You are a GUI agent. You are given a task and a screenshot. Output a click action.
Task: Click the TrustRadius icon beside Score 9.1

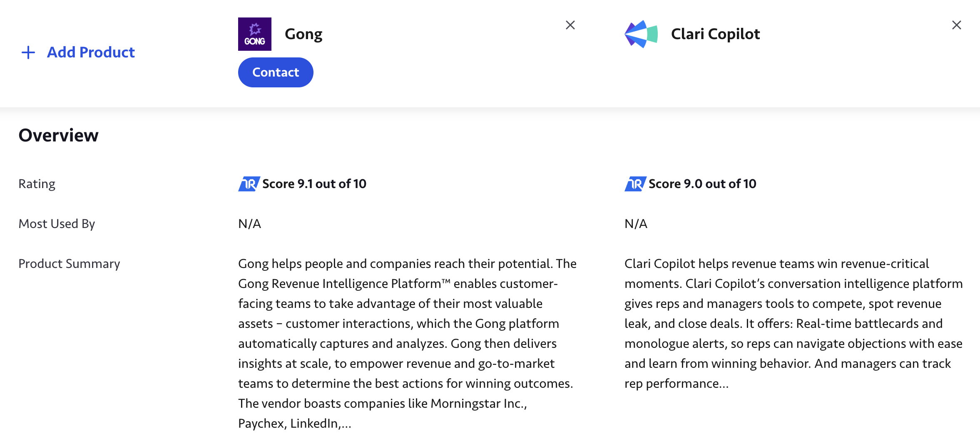[249, 183]
